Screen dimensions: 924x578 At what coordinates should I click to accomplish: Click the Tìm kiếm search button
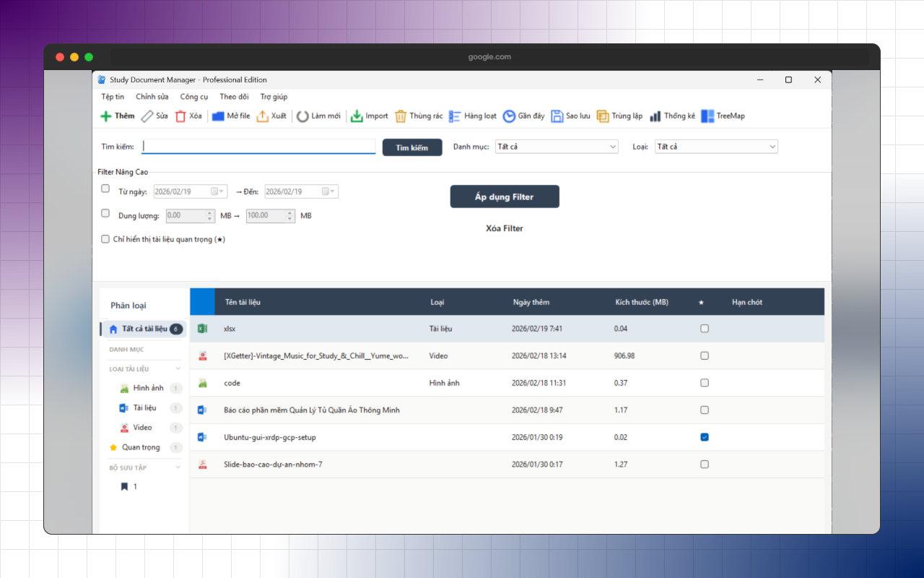point(412,147)
